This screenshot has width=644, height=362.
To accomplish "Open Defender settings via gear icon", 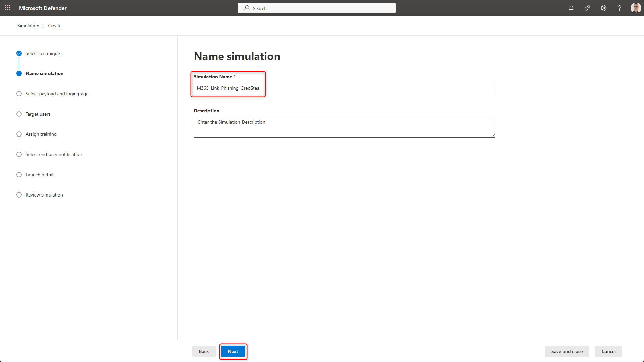I will tap(603, 8).
